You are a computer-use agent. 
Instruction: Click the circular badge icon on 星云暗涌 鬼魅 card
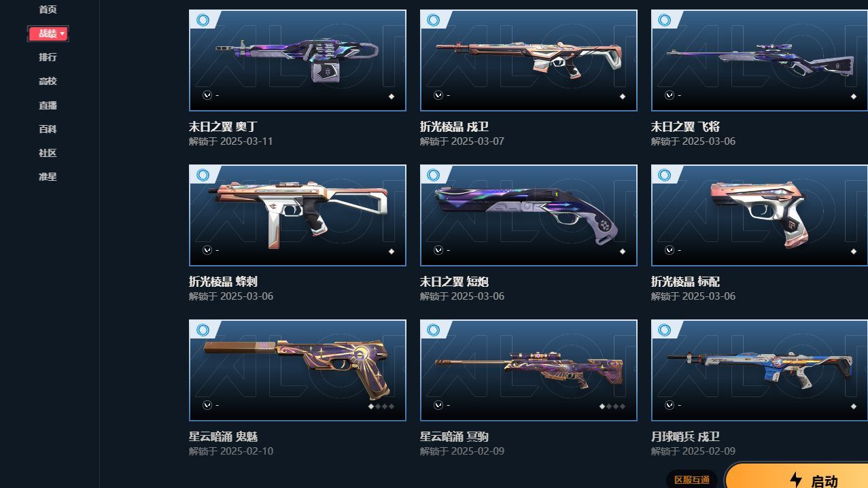click(203, 330)
